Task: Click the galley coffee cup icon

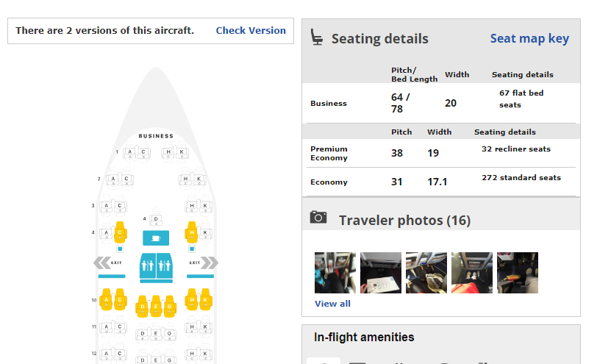Action: [x=156, y=238]
